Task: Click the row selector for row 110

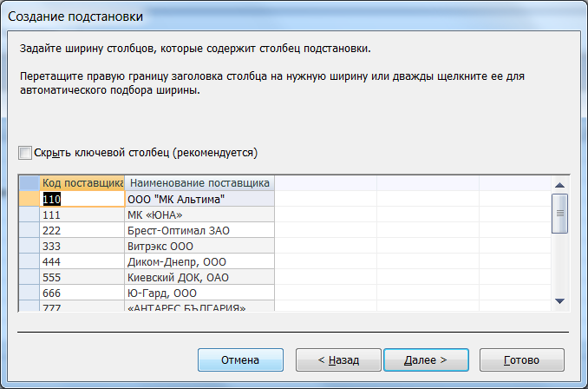Action: 29,199
